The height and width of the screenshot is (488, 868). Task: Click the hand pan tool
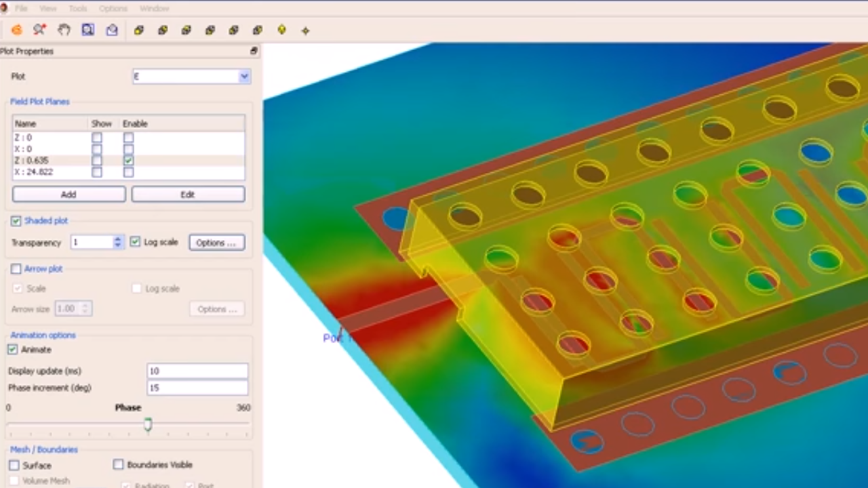tap(64, 30)
